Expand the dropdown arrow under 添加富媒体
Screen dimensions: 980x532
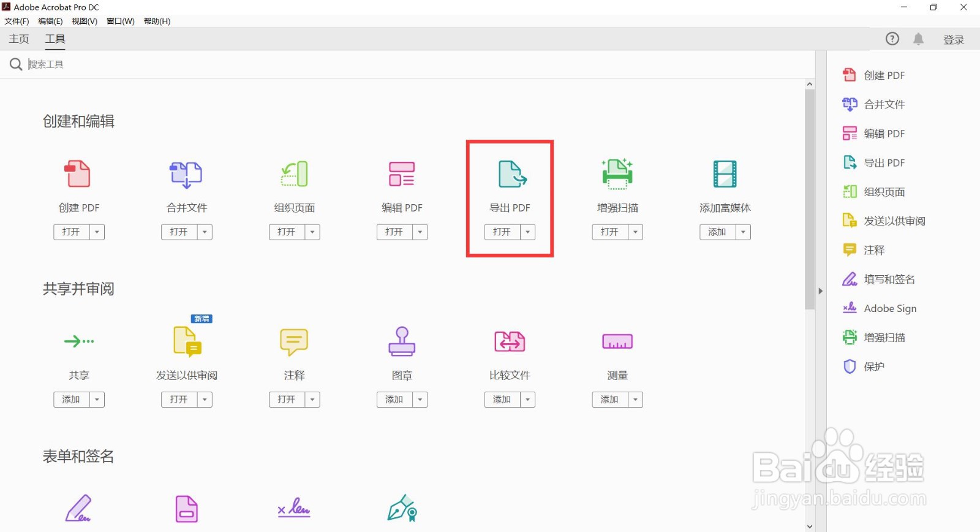(x=744, y=232)
